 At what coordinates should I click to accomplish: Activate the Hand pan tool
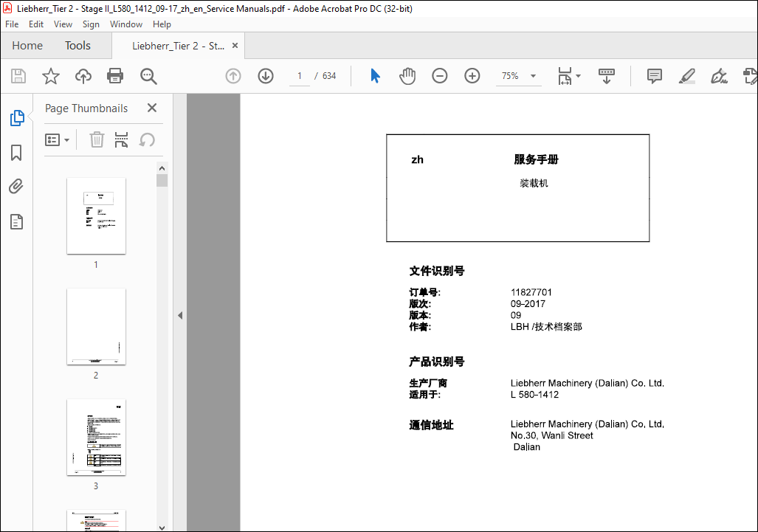[407, 76]
